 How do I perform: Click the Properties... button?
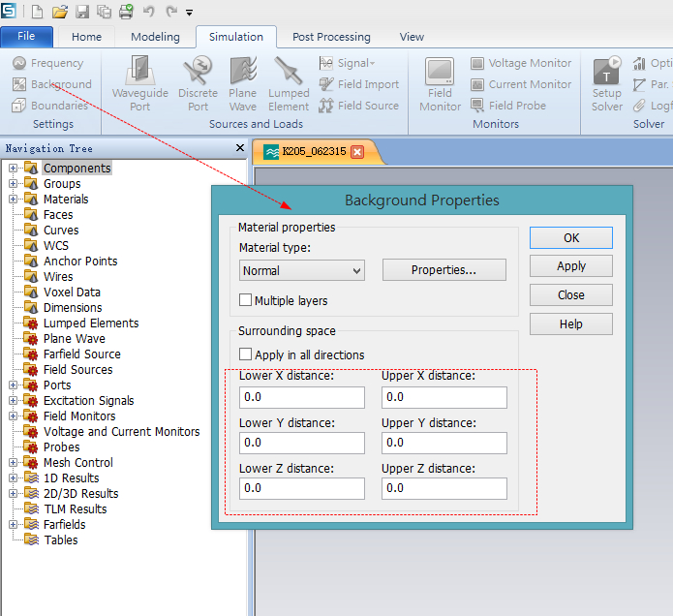click(444, 270)
